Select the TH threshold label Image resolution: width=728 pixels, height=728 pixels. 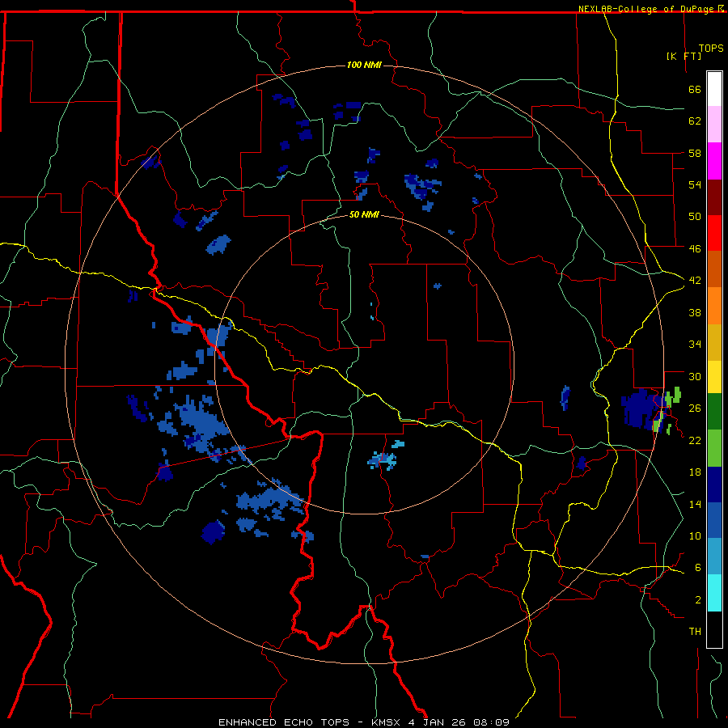point(695,631)
